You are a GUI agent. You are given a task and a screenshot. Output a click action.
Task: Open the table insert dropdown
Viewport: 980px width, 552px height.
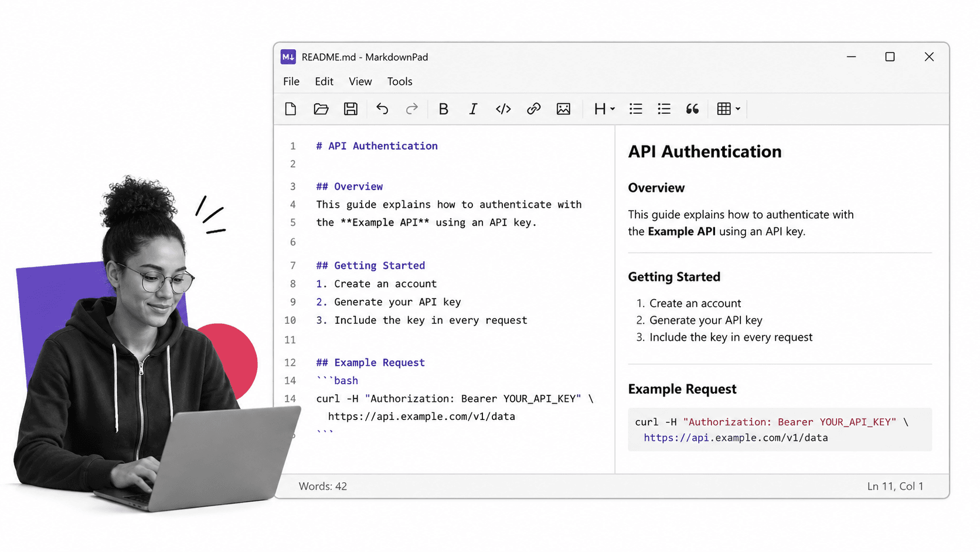coord(729,109)
